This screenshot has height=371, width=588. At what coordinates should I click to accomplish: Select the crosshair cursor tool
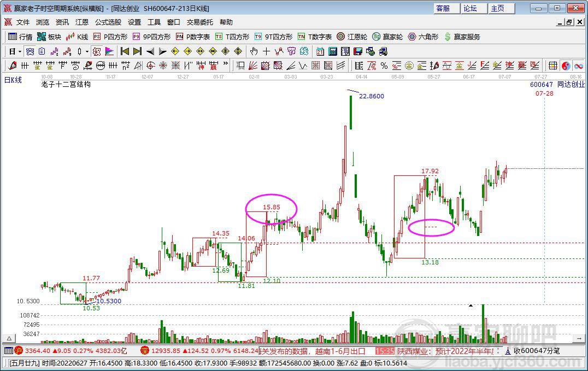coord(266,51)
